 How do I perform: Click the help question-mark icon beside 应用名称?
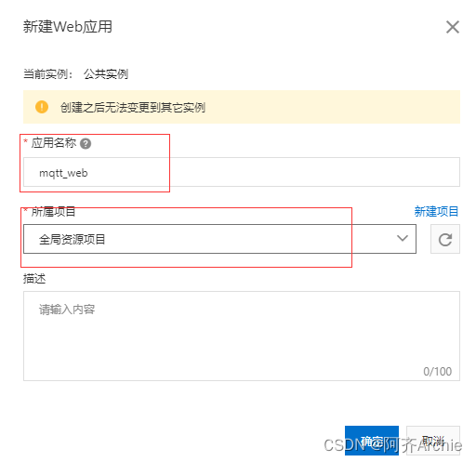pos(86,144)
